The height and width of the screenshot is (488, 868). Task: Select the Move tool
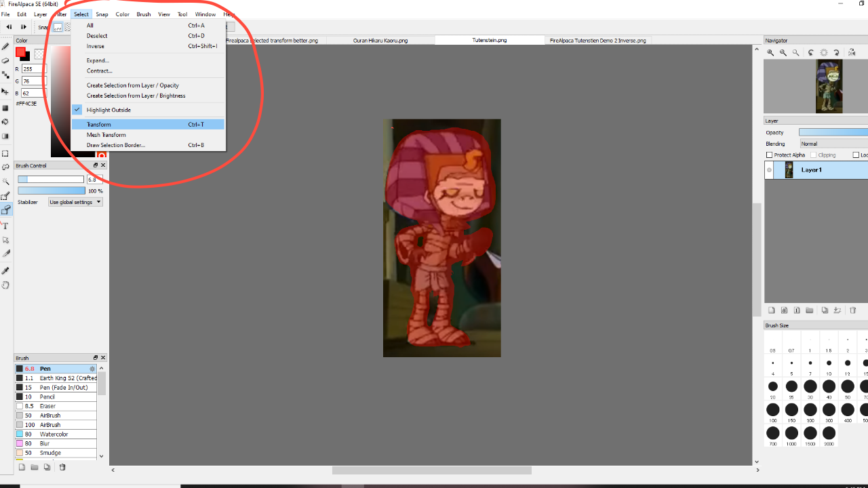5,91
